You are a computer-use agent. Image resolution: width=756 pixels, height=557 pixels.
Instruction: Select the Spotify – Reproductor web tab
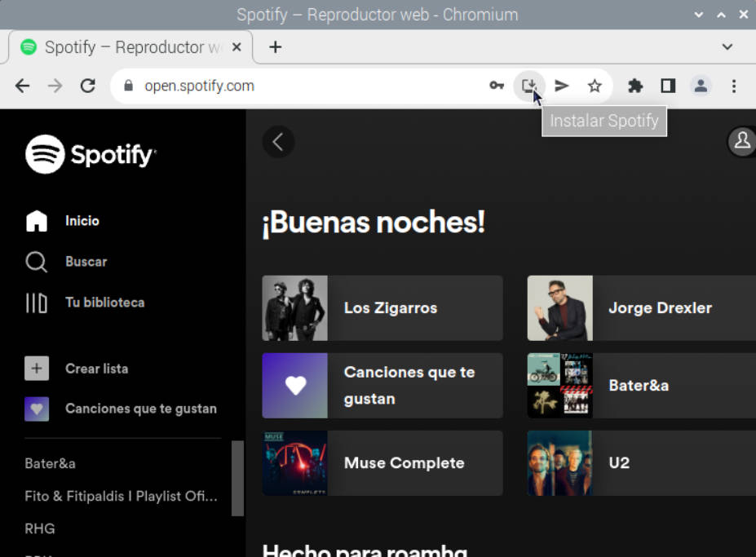pos(130,46)
